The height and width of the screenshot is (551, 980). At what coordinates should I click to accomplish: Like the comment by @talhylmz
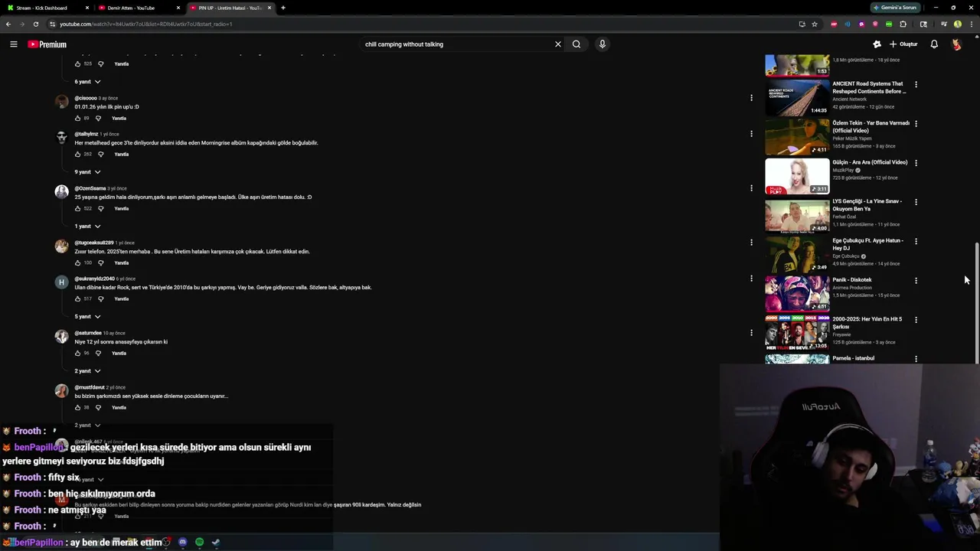coord(77,155)
